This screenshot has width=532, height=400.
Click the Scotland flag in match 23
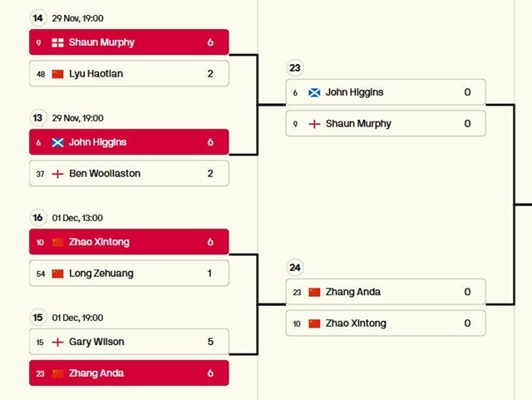(x=314, y=92)
